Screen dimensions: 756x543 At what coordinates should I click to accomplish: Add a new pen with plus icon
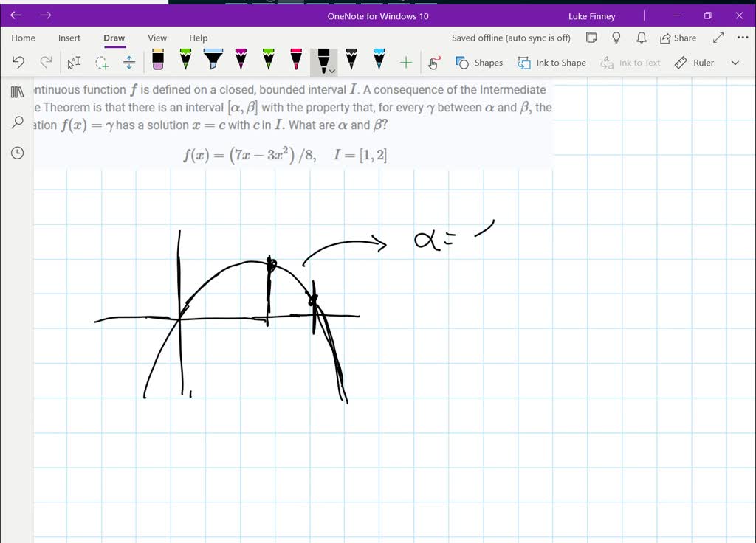[405, 63]
